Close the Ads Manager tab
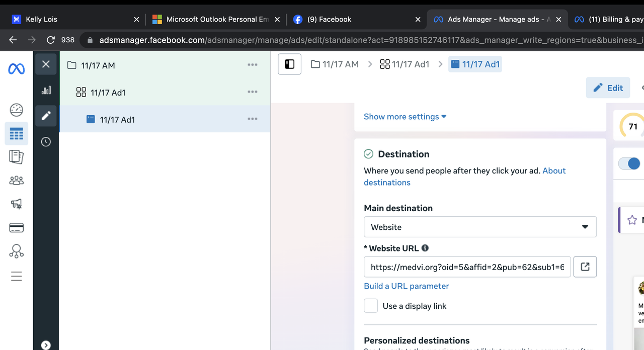This screenshot has width=644, height=350. point(558,19)
